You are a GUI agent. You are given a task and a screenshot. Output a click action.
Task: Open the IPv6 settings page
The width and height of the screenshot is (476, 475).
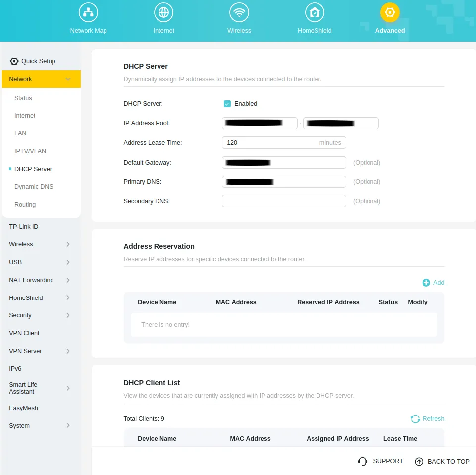click(15, 369)
